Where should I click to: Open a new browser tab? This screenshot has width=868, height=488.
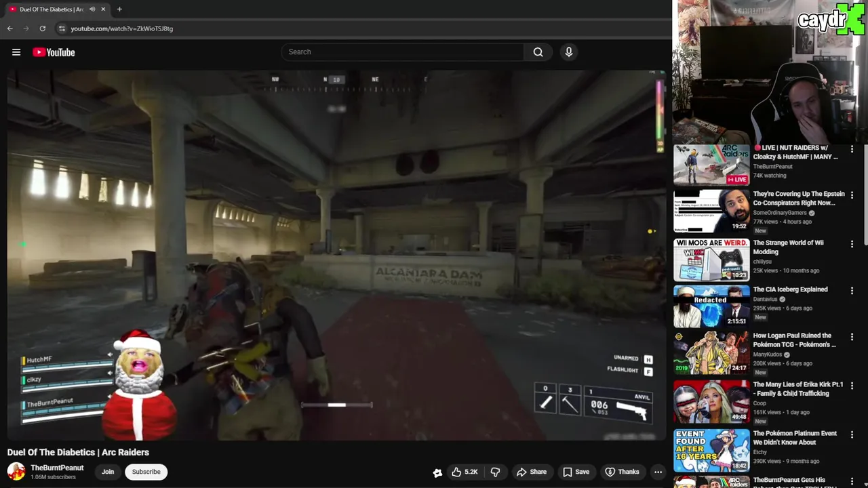click(x=119, y=9)
